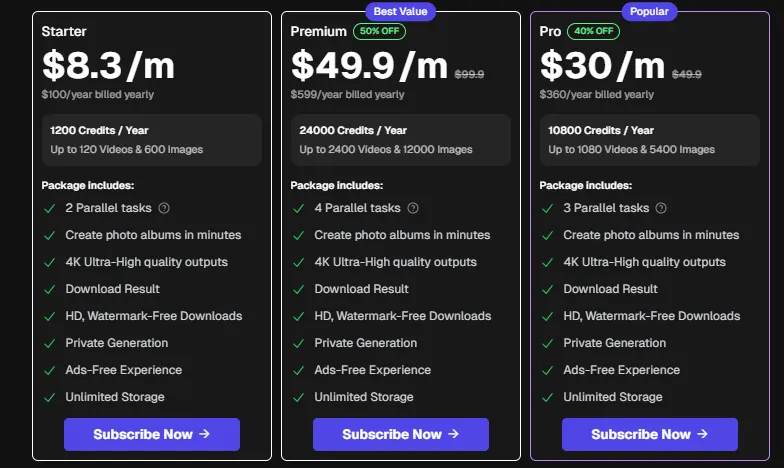Select the 24000 Credits / Year box
The height and width of the screenshot is (468, 784).
point(400,140)
